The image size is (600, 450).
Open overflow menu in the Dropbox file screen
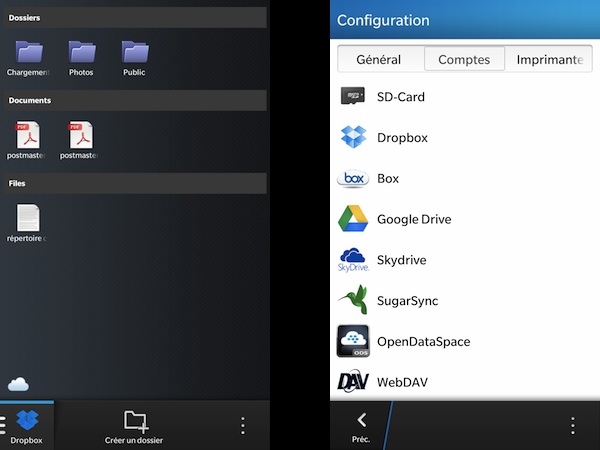[x=243, y=426]
